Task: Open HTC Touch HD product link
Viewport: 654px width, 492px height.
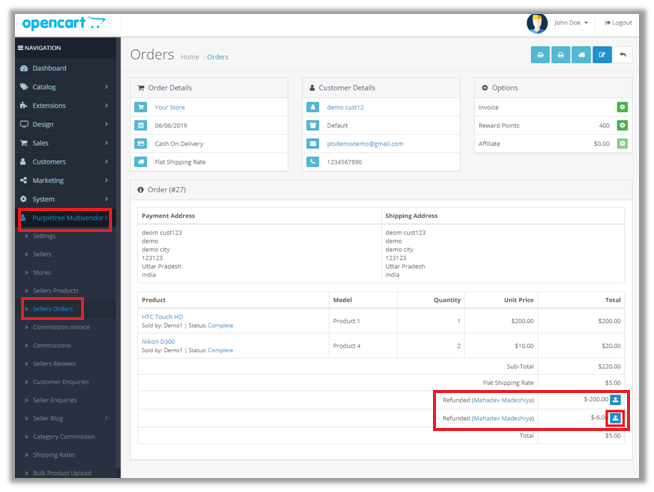Action: [x=162, y=317]
